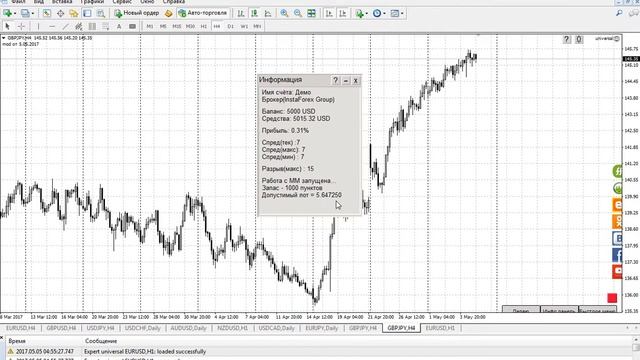The image size is (640, 360).
Task: Switch timeframe to D1
Action: pyautogui.click(x=231, y=26)
